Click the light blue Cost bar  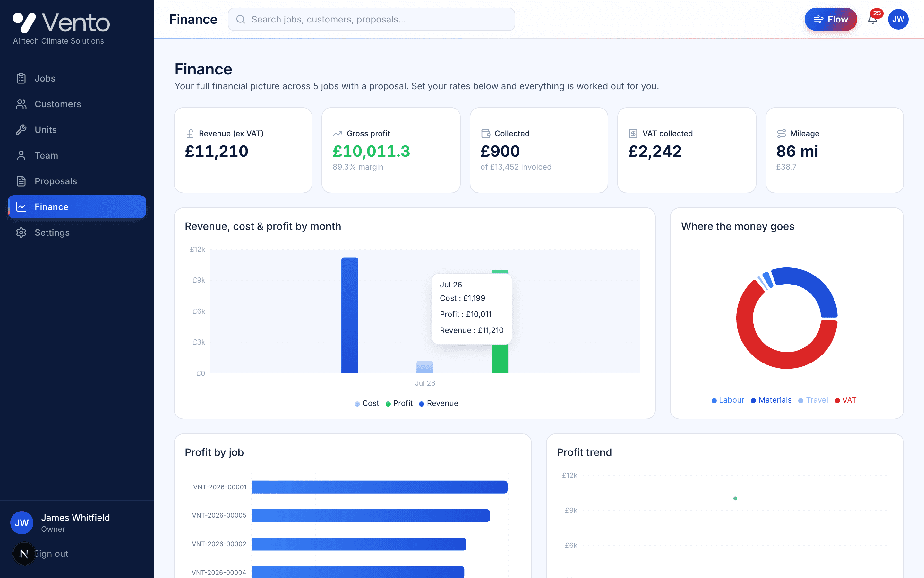[424, 367]
